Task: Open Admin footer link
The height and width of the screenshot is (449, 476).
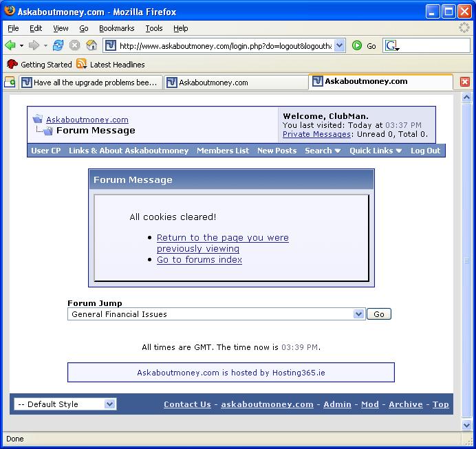Action: click(337, 404)
